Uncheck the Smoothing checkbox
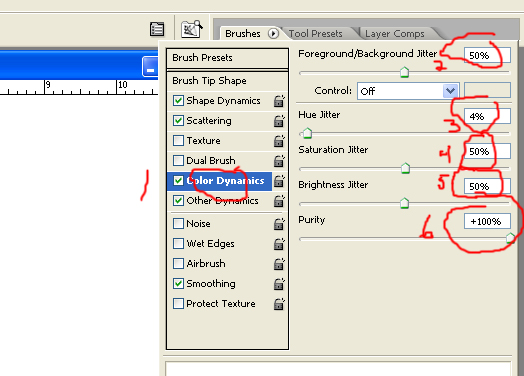Image resolution: width=524 pixels, height=376 pixels. point(178,284)
